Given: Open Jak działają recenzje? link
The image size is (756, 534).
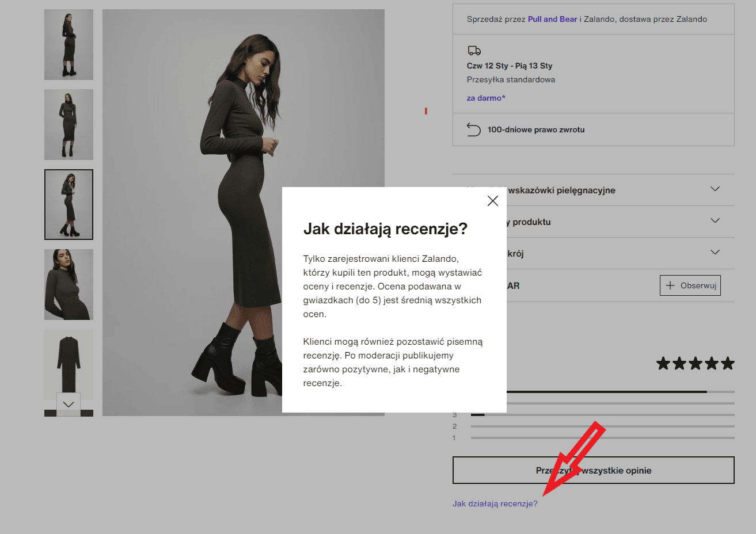Looking at the screenshot, I should (495, 504).
